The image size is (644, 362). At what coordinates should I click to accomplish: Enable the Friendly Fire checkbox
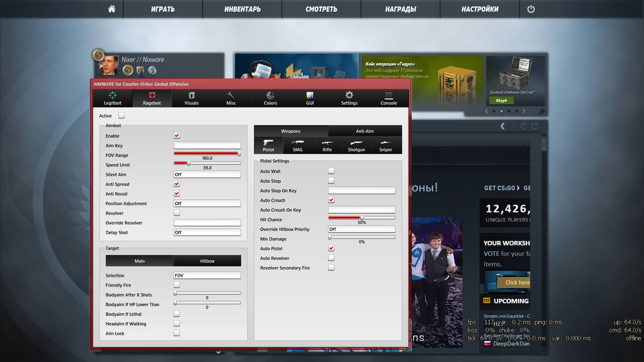point(177,285)
